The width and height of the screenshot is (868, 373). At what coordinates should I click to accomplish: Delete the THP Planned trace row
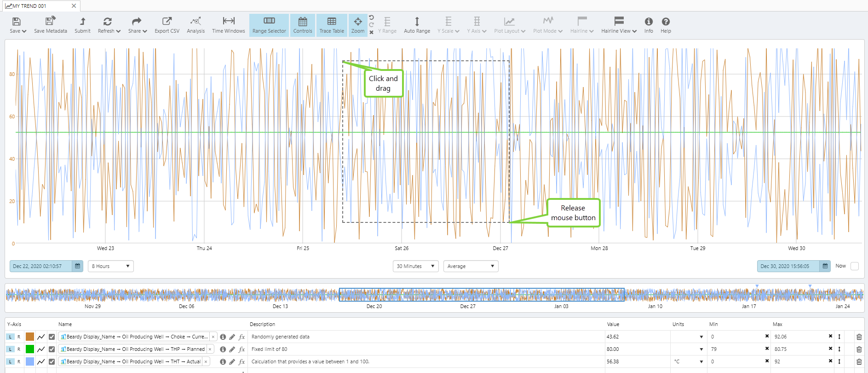(x=859, y=349)
